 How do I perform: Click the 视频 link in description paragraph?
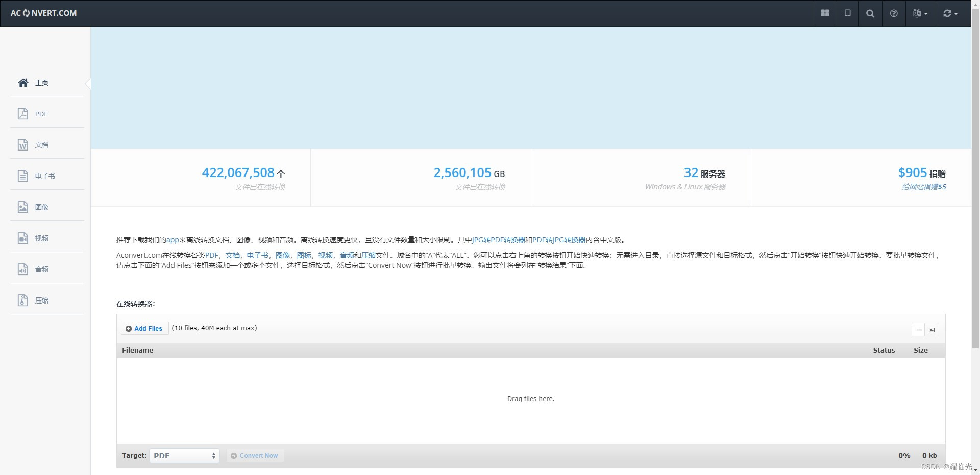click(326, 255)
